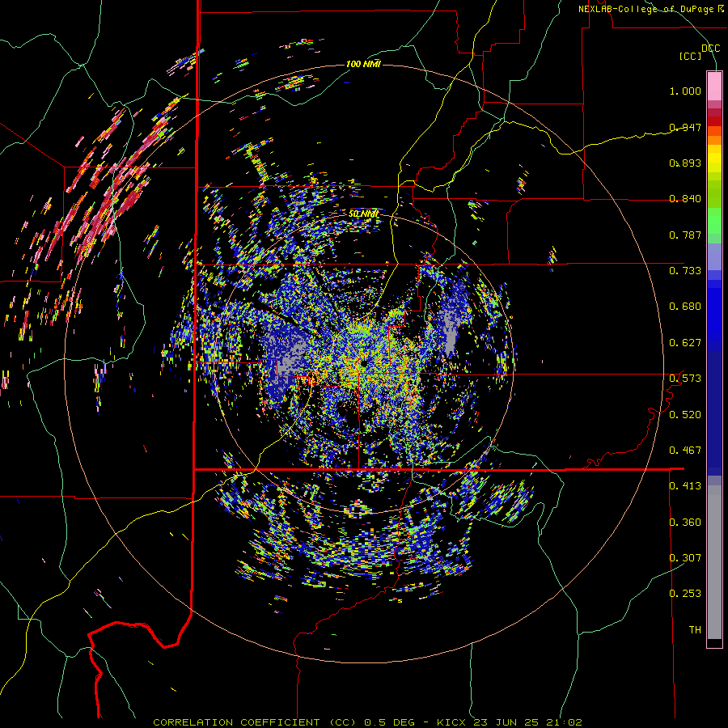Click the NEXLAB-College of DuPage watermark text
The image size is (728, 728).
pos(651,9)
